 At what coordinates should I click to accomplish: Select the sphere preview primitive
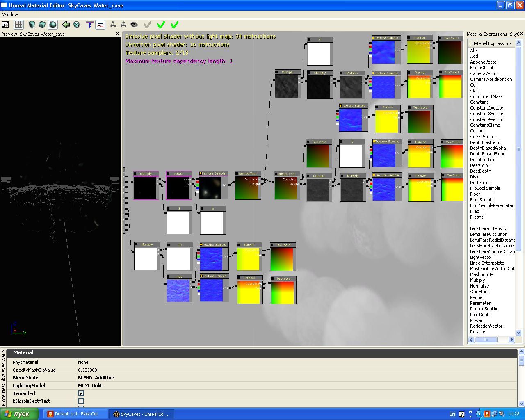tap(52, 25)
